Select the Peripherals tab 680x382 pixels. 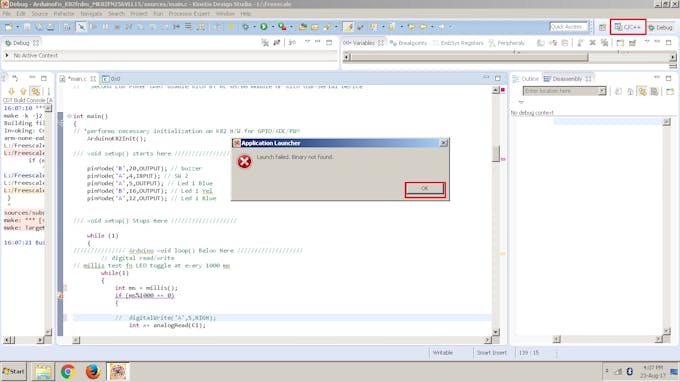[507, 43]
